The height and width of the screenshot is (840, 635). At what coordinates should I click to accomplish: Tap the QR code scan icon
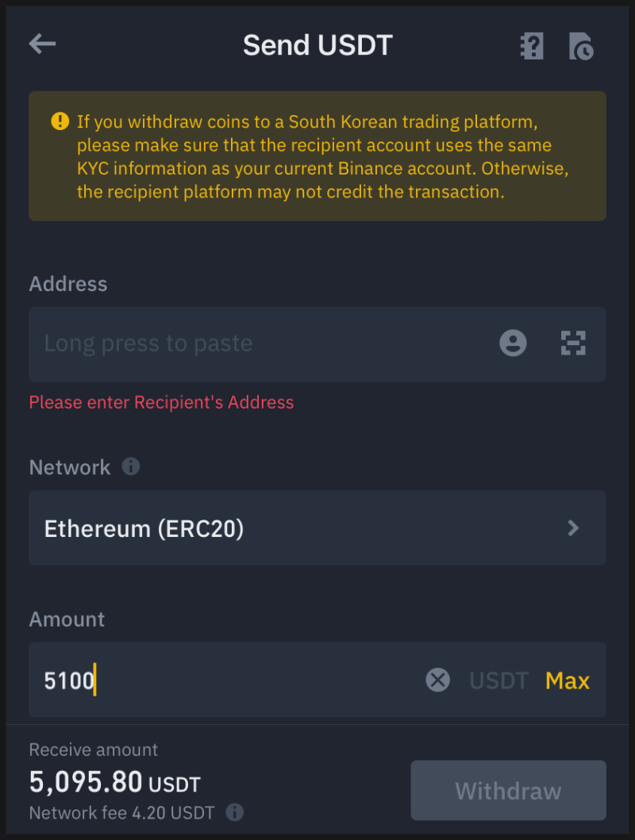click(573, 343)
